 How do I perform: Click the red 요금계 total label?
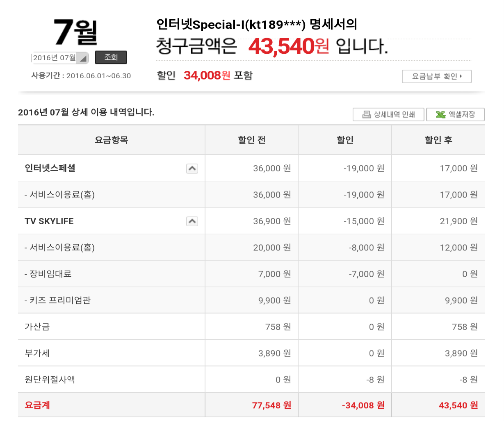[x=37, y=405]
